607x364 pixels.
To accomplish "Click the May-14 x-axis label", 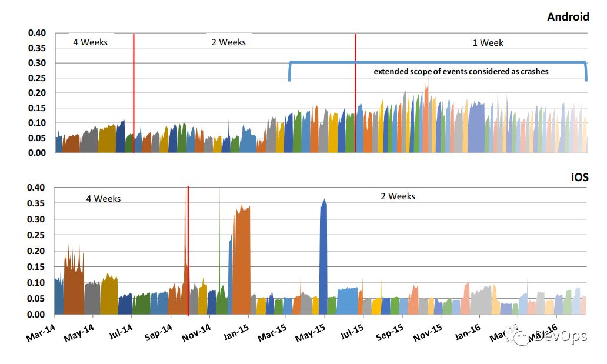I will pyautogui.click(x=79, y=333).
